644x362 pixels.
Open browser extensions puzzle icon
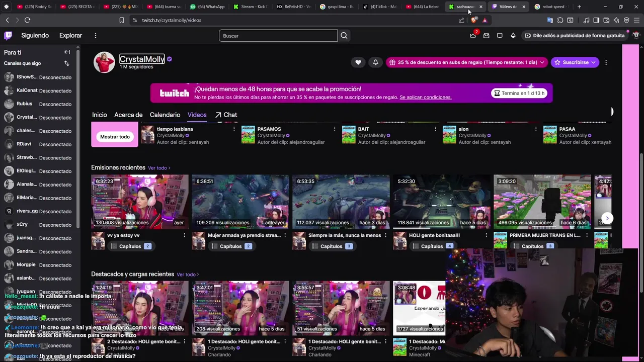[x=560, y=20]
